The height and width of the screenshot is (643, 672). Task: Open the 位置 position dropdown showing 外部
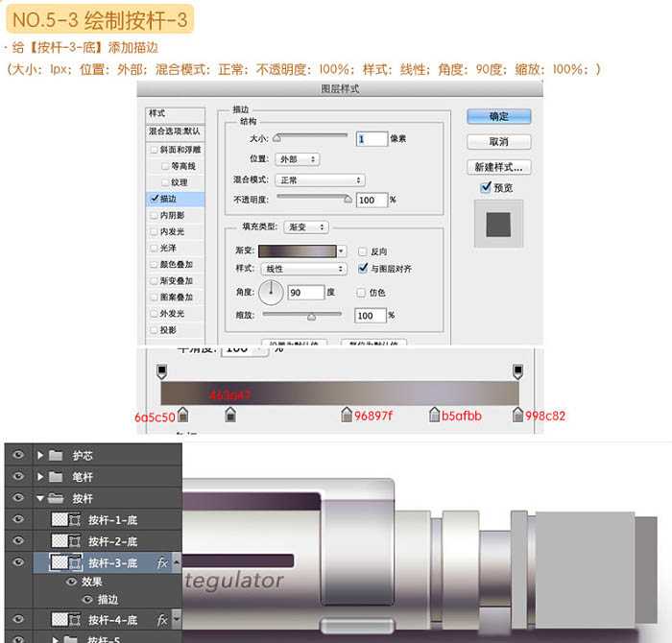pos(298,159)
